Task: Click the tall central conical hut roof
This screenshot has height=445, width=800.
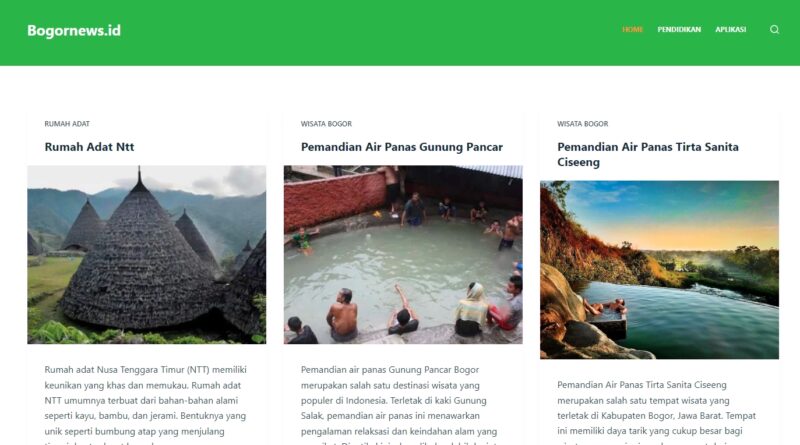Action: point(139,255)
